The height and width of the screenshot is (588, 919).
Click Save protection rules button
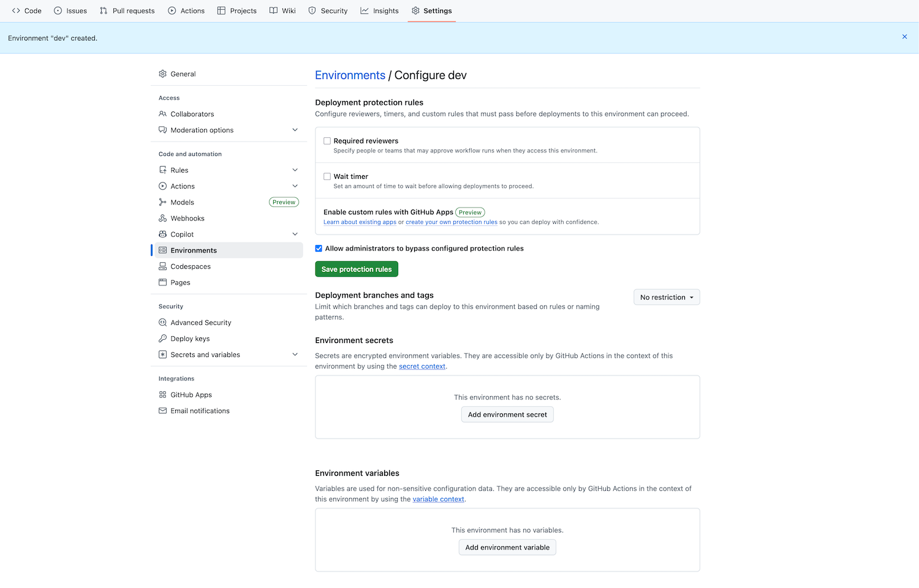pyautogui.click(x=357, y=269)
